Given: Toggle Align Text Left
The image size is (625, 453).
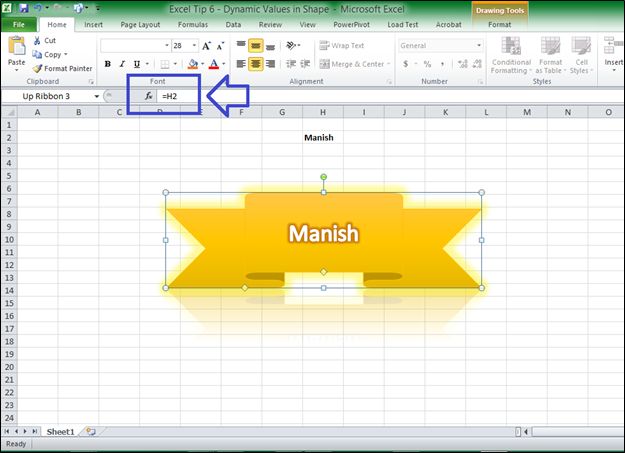Looking at the screenshot, I should [241, 64].
